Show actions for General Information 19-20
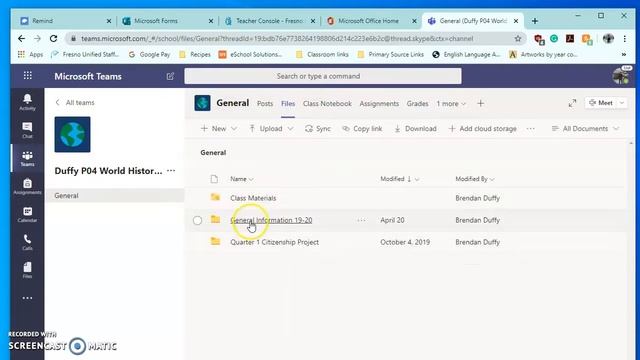 pos(361,220)
